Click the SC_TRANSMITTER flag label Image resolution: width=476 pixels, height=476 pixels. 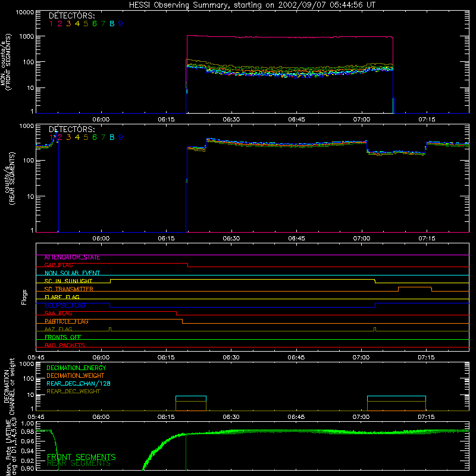pyautogui.click(x=68, y=289)
